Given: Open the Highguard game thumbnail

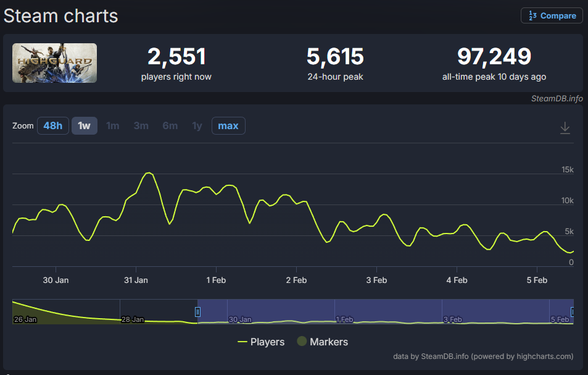Looking at the screenshot, I should 54,63.
